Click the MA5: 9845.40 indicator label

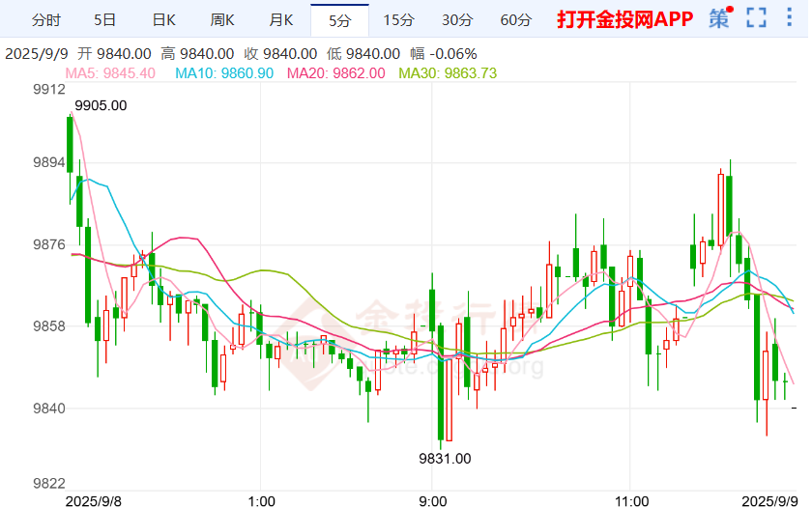tap(110, 73)
